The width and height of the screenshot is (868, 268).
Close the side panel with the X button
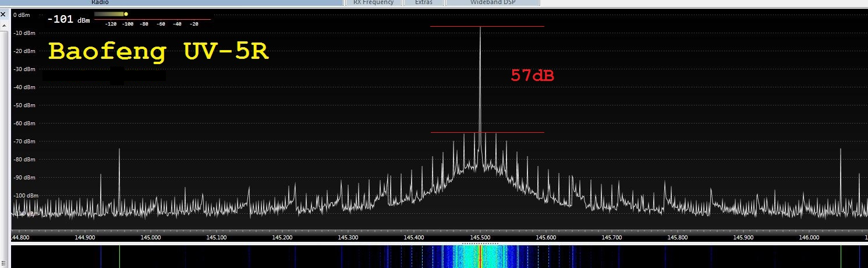3,13
